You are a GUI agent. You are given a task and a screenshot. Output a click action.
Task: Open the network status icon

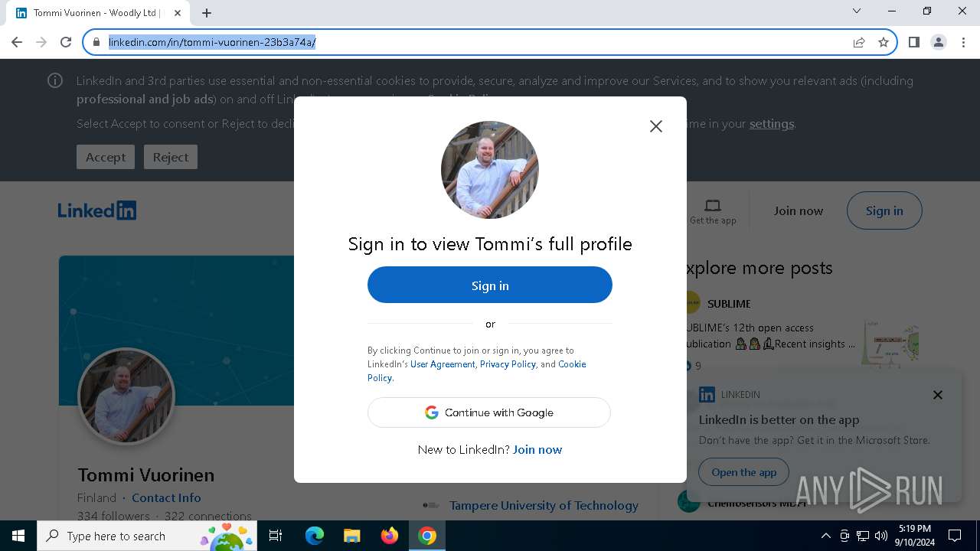coord(863,536)
